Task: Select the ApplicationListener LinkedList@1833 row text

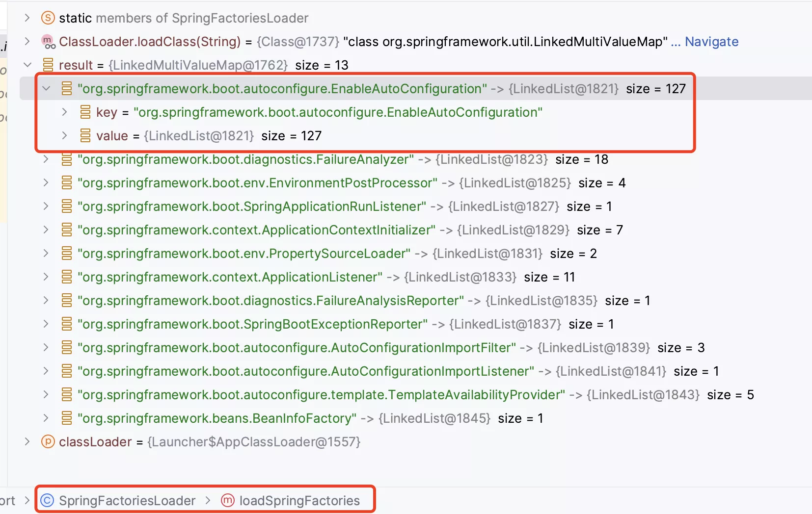Action: click(326, 277)
